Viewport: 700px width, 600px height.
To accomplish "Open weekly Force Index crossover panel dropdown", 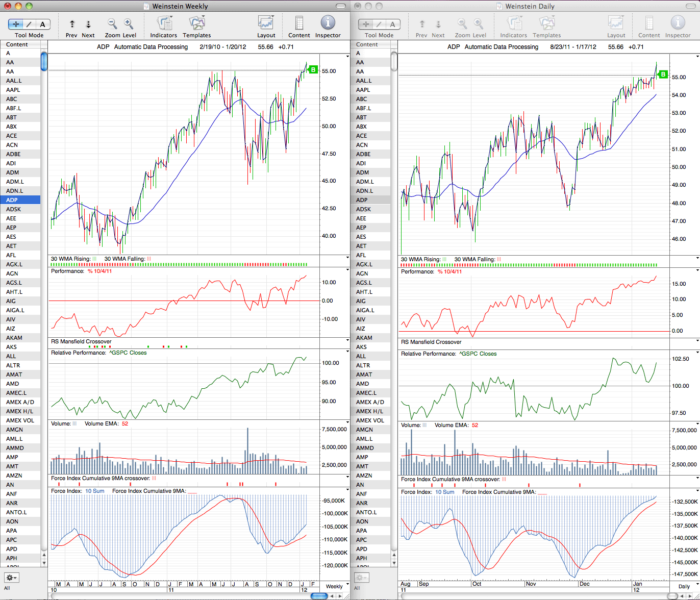I will coord(348,478).
